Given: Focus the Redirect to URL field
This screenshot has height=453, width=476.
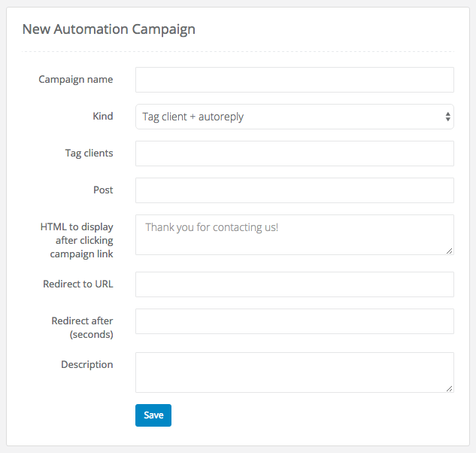Looking at the screenshot, I should 294,284.
